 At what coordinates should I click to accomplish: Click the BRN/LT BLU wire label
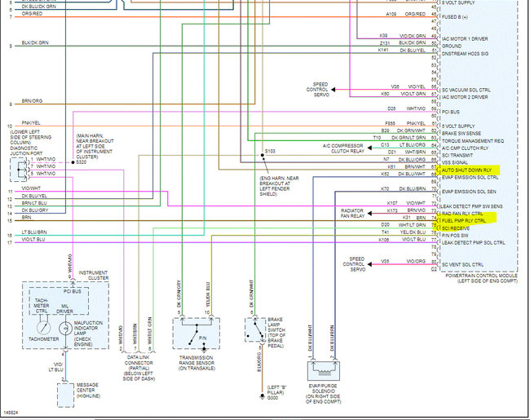(x=34, y=203)
